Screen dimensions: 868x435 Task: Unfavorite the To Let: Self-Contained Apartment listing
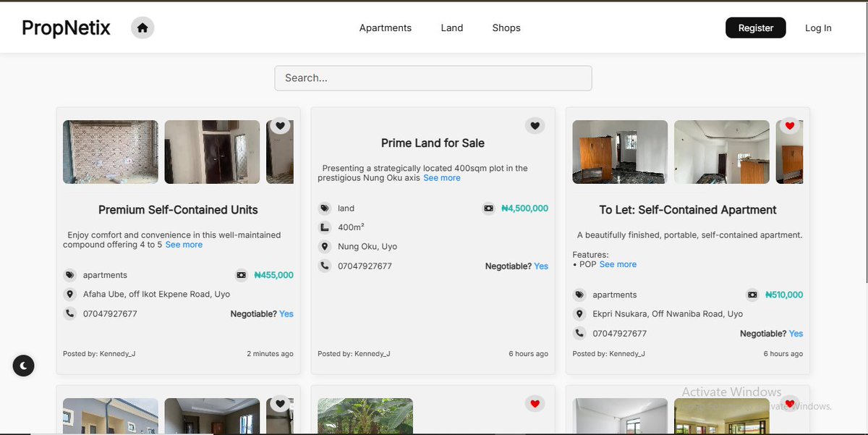(789, 126)
